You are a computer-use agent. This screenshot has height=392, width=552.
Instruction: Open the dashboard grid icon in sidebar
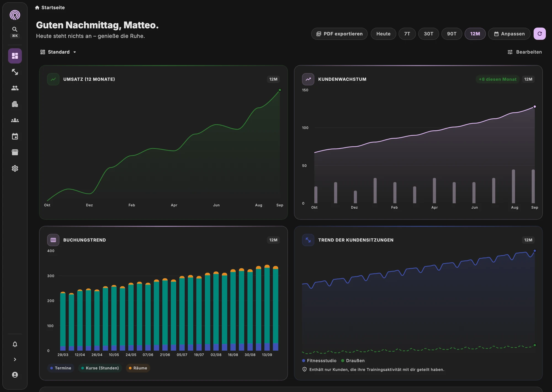pyautogui.click(x=15, y=56)
